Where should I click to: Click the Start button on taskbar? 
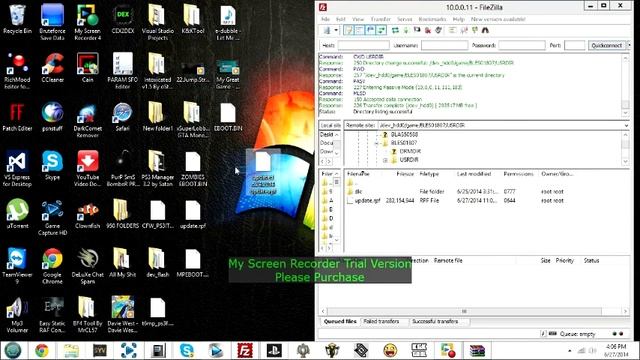tap(13, 351)
